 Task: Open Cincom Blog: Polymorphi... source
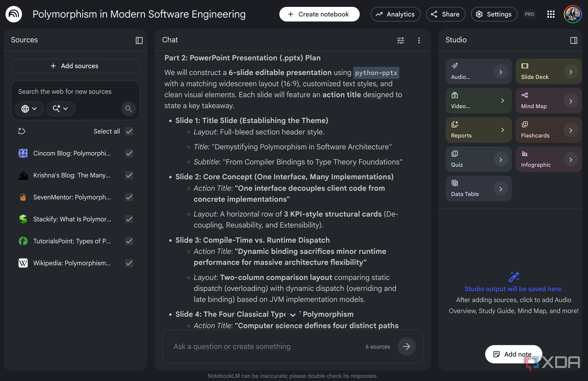(72, 153)
